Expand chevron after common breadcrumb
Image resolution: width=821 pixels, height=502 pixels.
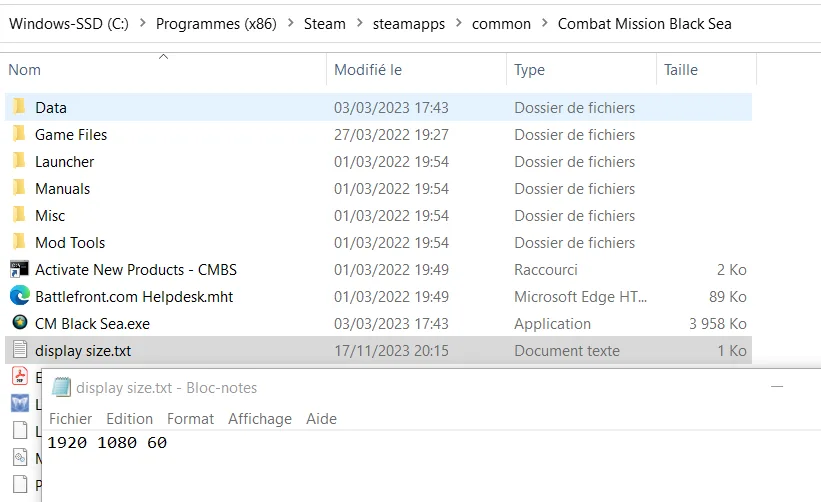[545, 24]
